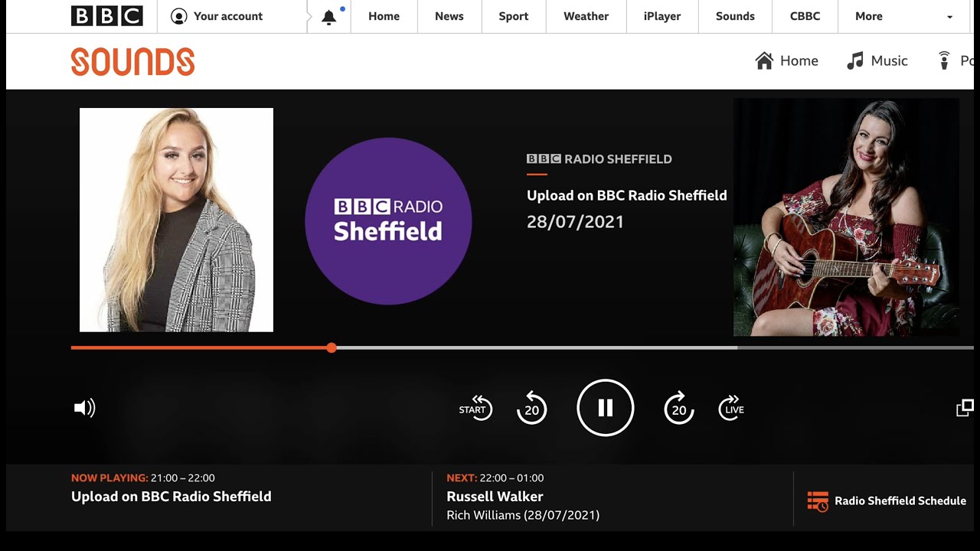The image size is (980, 551).
Task: Open the Sport section
Action: pos(514,16)
